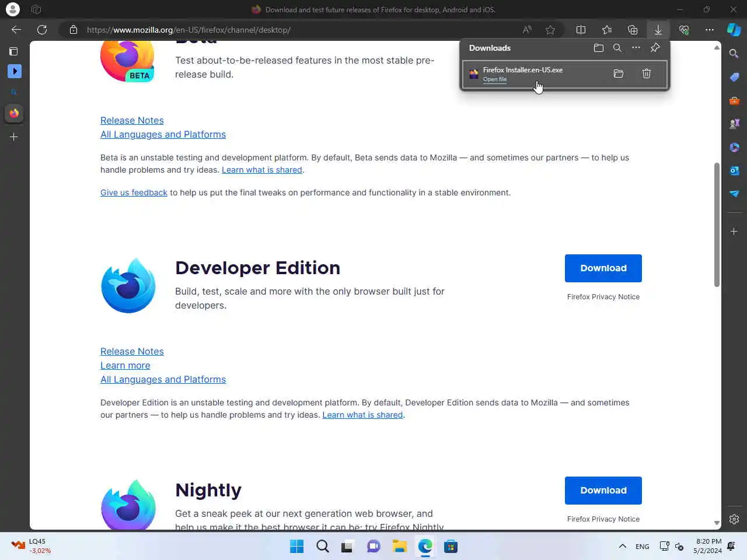Open Firefox Privacy Notice under Nightly

[603, 519]
